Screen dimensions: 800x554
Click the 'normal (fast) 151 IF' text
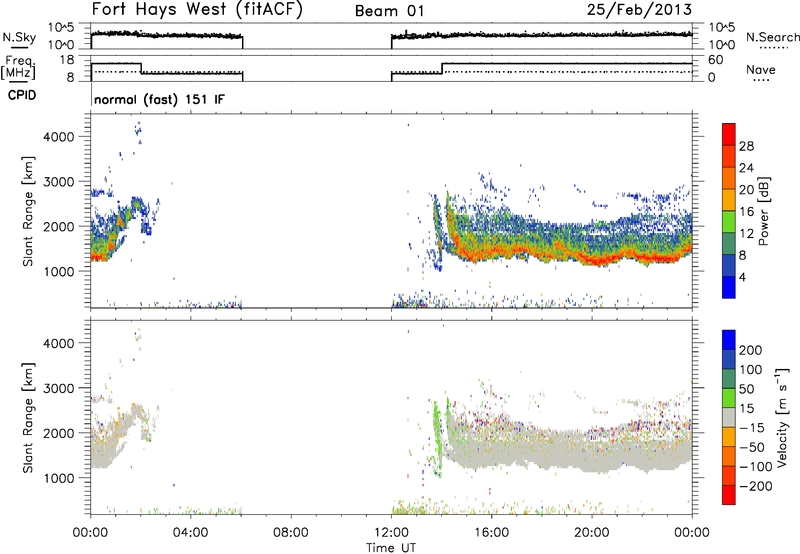click(x=159, y=99)
